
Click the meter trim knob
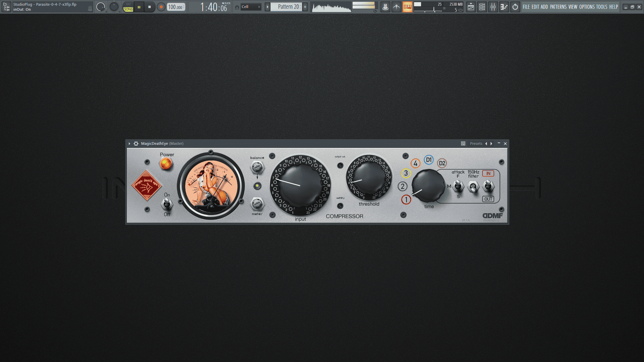tap(257, 203)
